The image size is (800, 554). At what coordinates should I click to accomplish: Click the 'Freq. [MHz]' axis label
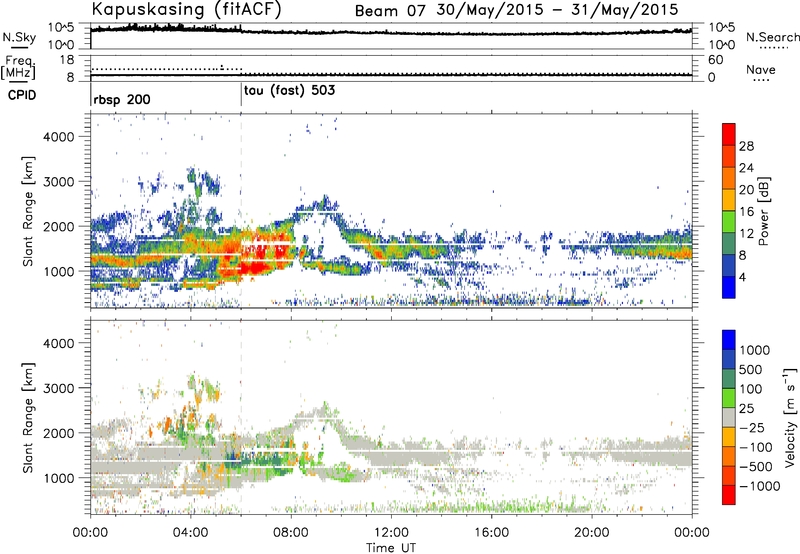tap(18, 67)
